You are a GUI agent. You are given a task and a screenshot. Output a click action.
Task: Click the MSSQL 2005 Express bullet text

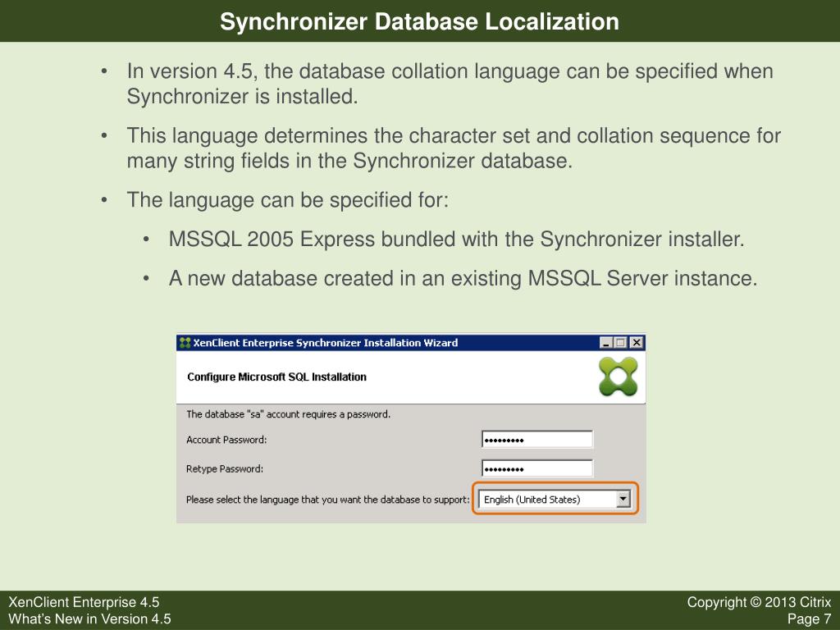tap(456, 240)
